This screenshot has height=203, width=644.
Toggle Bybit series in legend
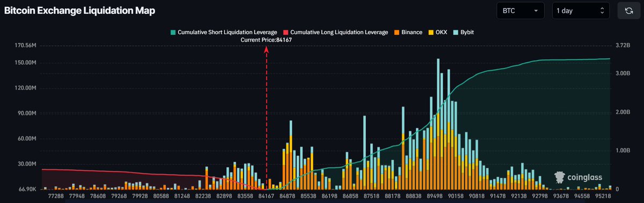(x=463, y=32)
